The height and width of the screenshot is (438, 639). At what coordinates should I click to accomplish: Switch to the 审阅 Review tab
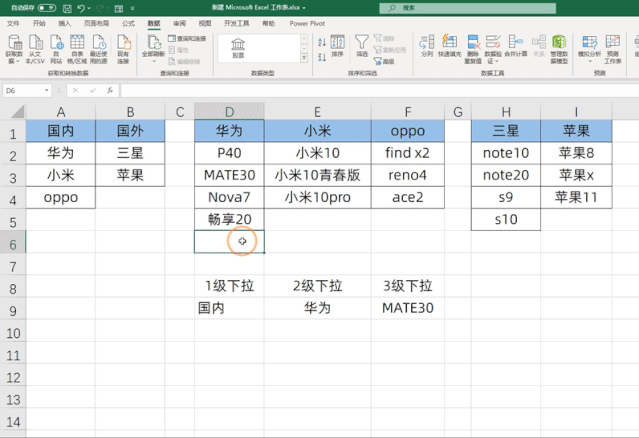coord(179,23)
